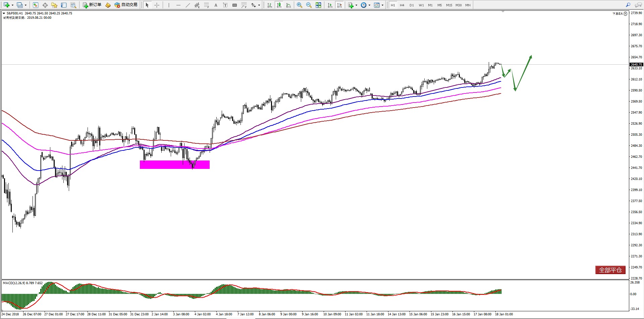
Task: Open the search magnifier at top right
Action: click(628, 5)
